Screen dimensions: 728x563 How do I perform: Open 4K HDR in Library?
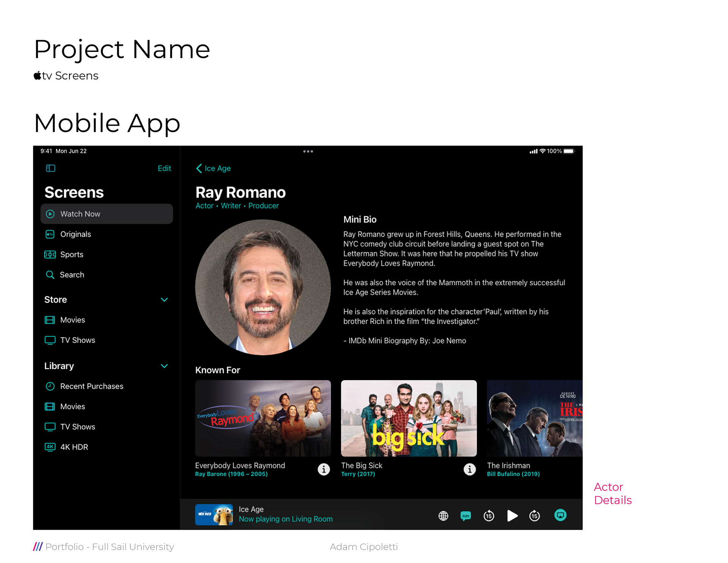[74, 447]
